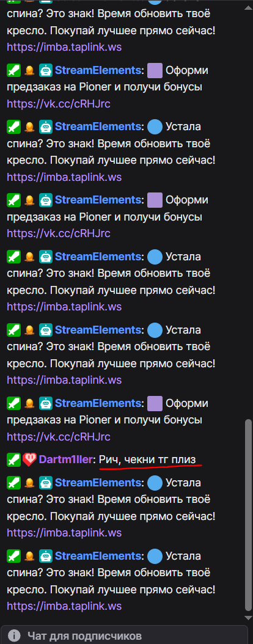
Task: Open Dartm1ller's user card via the username
Action: [x=66, y=459]
